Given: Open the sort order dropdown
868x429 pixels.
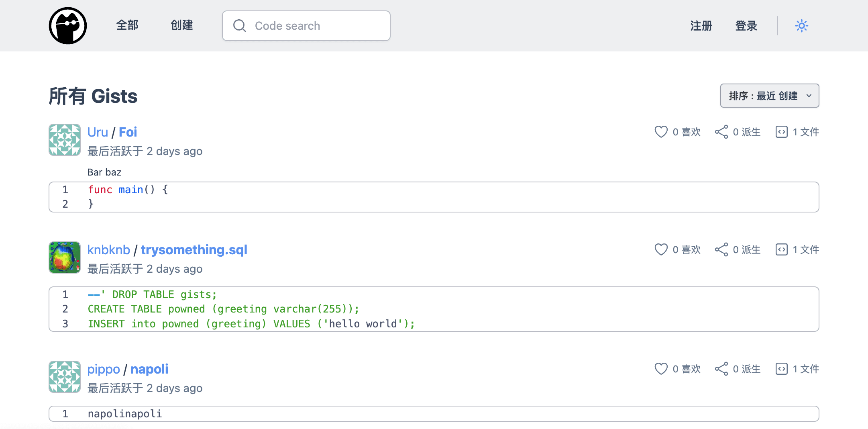Looking at the screenshot, I should point(769,96).
